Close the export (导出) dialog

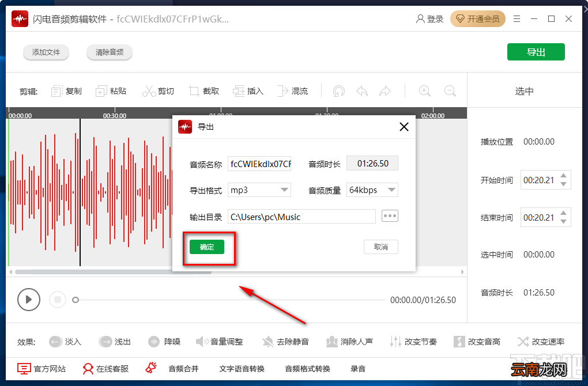tap(404, 127)
